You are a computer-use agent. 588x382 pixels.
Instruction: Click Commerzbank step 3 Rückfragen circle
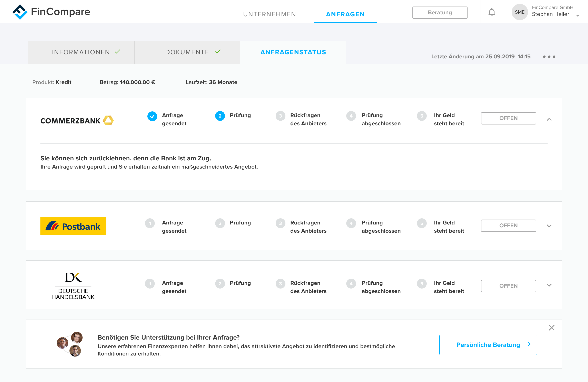(x=280, y=116)
